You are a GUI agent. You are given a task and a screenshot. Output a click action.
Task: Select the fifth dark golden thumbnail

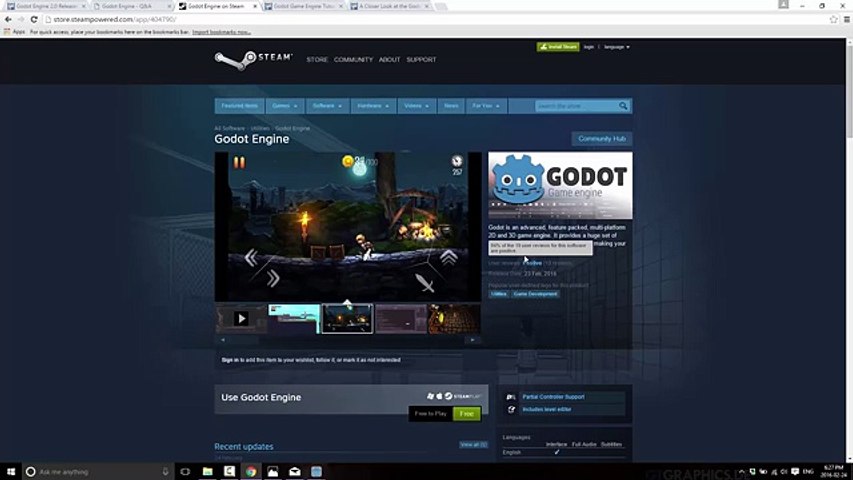tap(454, 319)
